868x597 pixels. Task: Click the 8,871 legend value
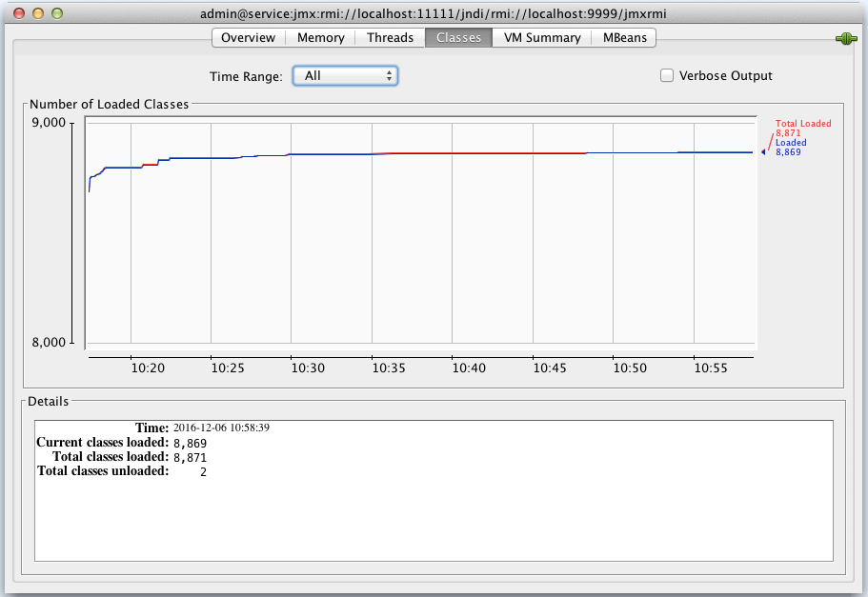[788, 132]
